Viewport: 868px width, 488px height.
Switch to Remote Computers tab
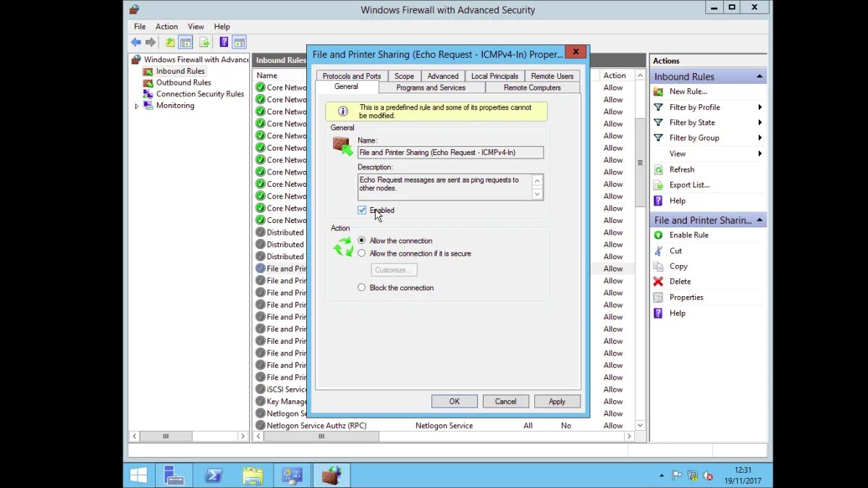pos(532,88)
